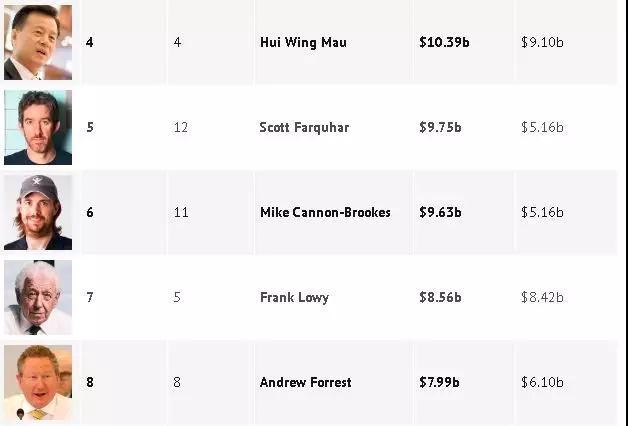Click the Scott Farquhar portrait photo
628x426 pixels.
[38, 127]
